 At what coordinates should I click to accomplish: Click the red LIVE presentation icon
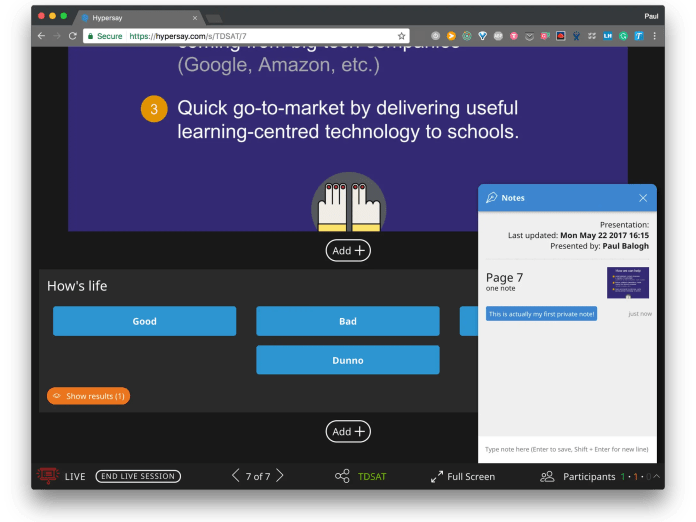point(48,475)
